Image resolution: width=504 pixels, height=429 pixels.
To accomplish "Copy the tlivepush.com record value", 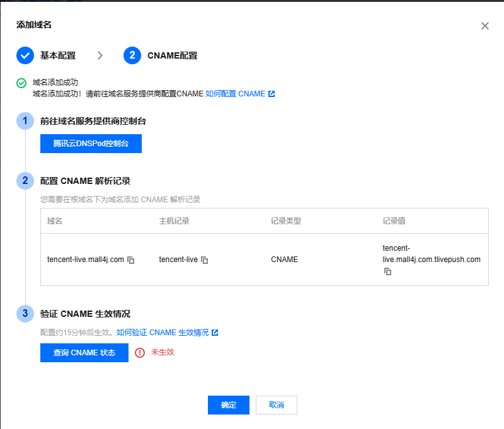I will (388, 272).
